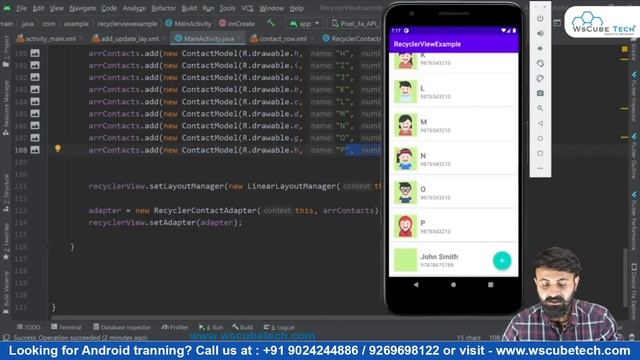Screen dimensions: 640x360
Task: Rotate emulator right using the lower rotate icon
Action: [540, 78]
